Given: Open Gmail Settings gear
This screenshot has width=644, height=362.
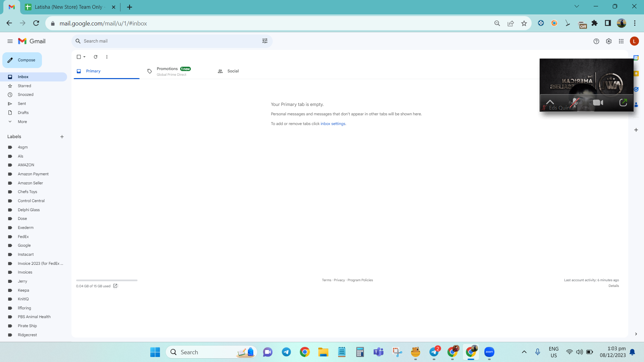Looking at the screenshot, I should point(609,41).
